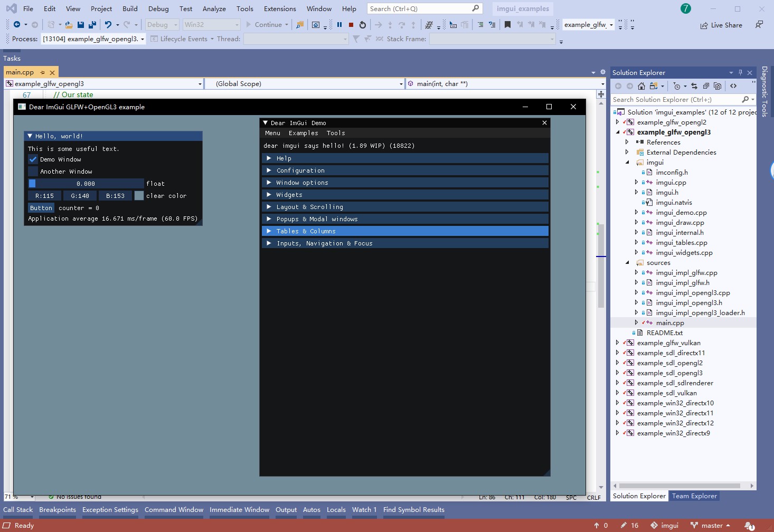Open the Win32 platform dropdown
The width and height of the screenshot is (774, 532).
click(x=211, y=25)
